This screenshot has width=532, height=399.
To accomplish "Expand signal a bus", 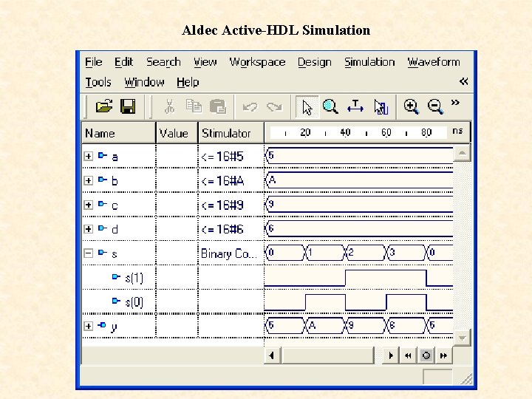I will click(x=88, y=156).
